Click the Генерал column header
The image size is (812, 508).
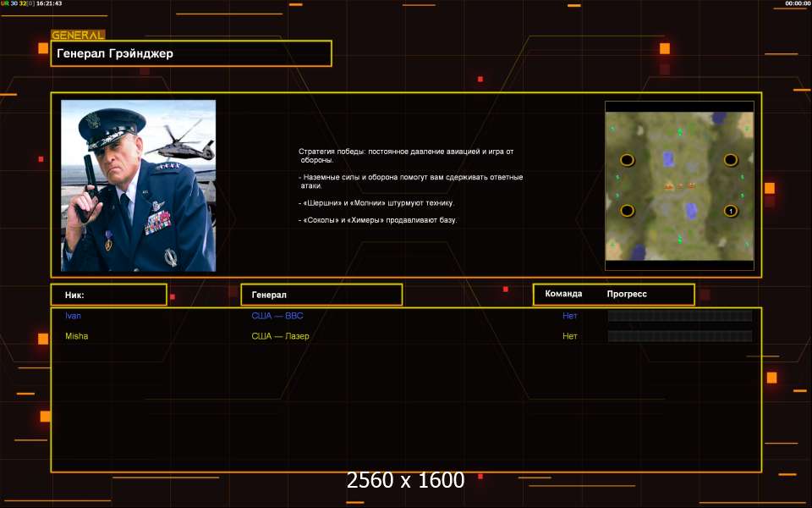point(321,295)
